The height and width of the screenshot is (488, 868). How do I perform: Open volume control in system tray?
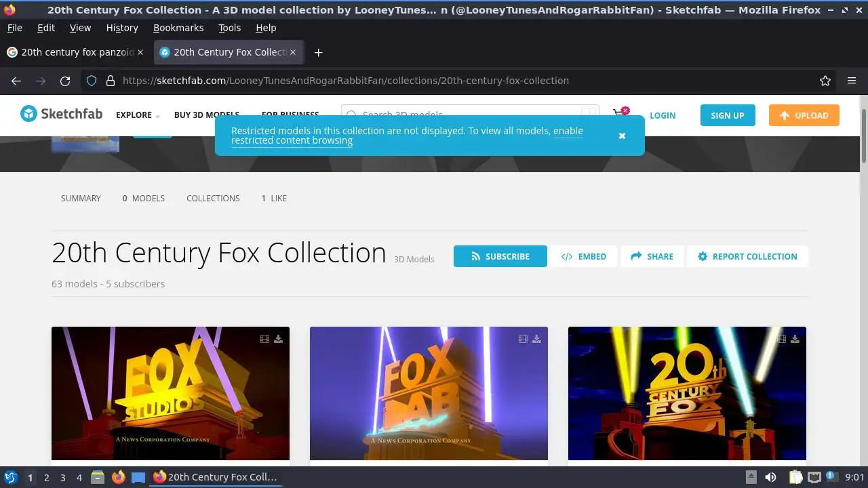[770, 477]
